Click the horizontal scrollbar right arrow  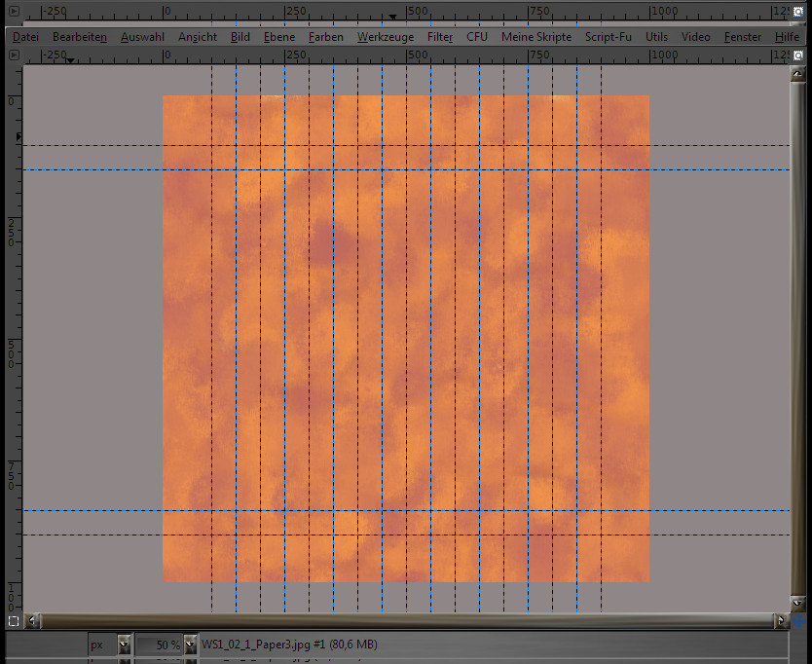coord(781,620)
